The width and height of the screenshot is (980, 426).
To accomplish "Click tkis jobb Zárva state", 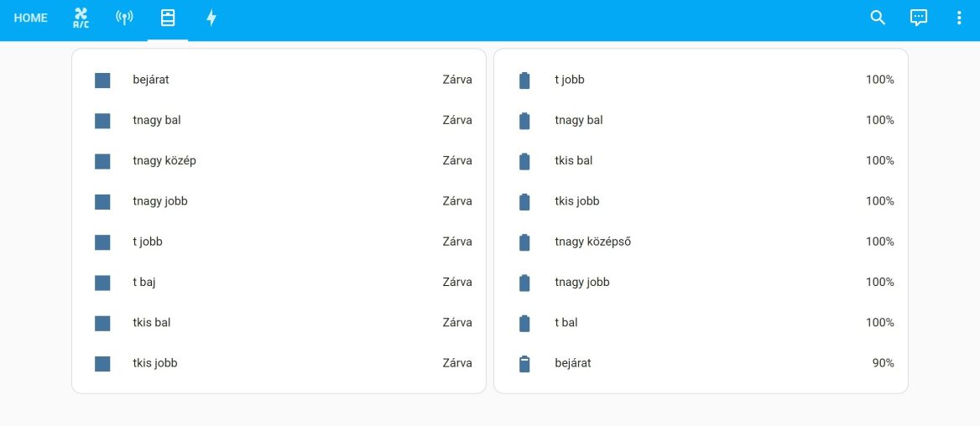I will (x=457, y=363).
